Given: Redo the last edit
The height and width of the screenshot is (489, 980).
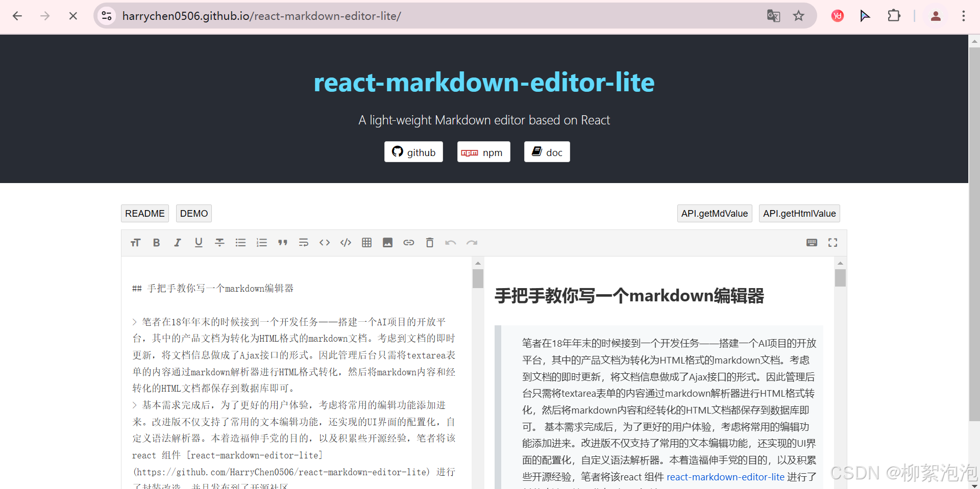Looking at the screenshot, I should pos(472,243).
